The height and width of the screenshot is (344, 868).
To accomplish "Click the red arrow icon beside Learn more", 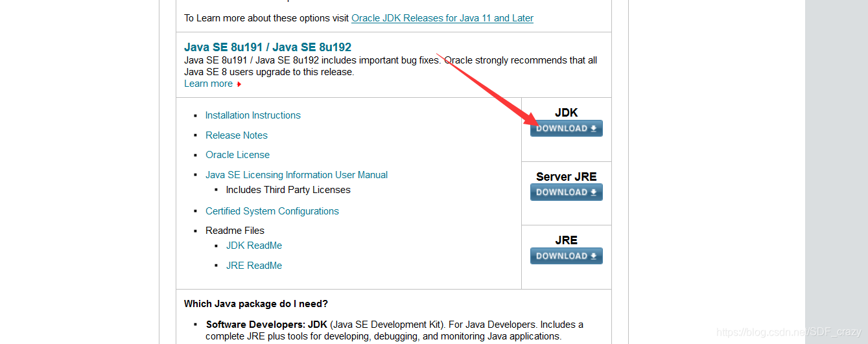I will click(x=239, y=84).
